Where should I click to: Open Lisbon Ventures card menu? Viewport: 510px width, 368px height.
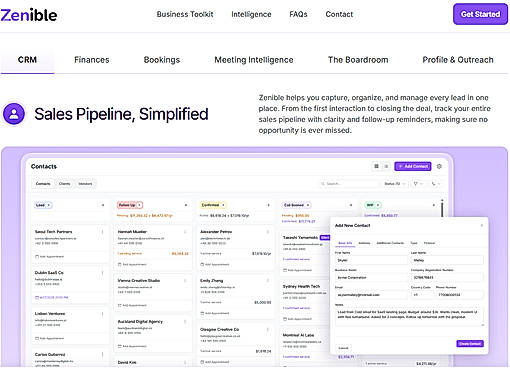click(x=102, y=314)
